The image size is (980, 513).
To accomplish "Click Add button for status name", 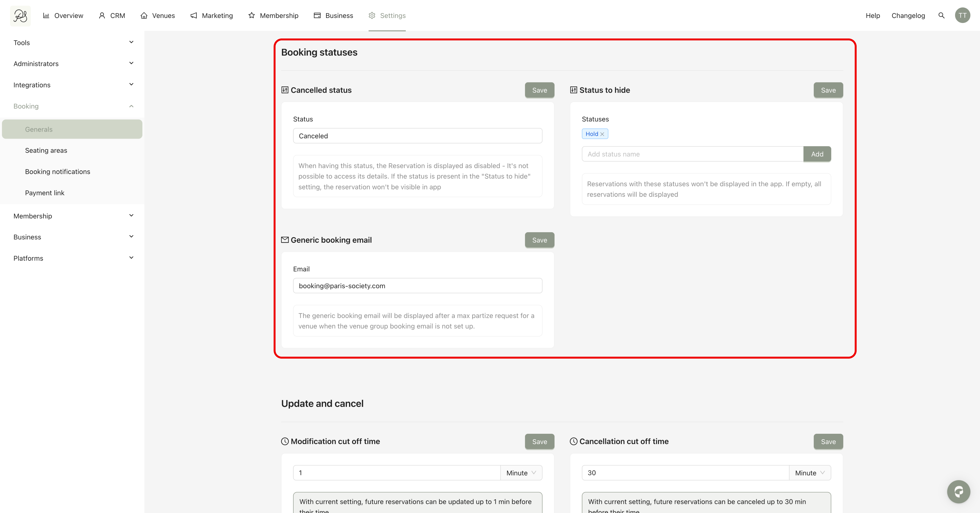I will 817,154.
